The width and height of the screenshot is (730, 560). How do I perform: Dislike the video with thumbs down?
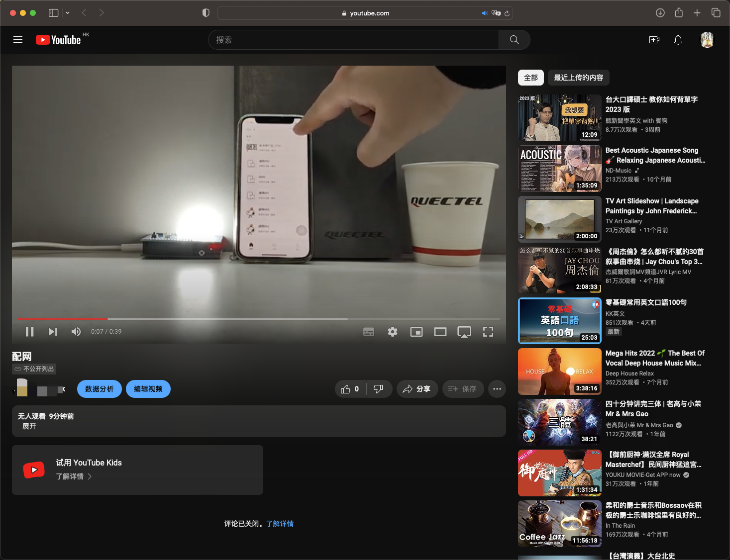pos(379,389)
